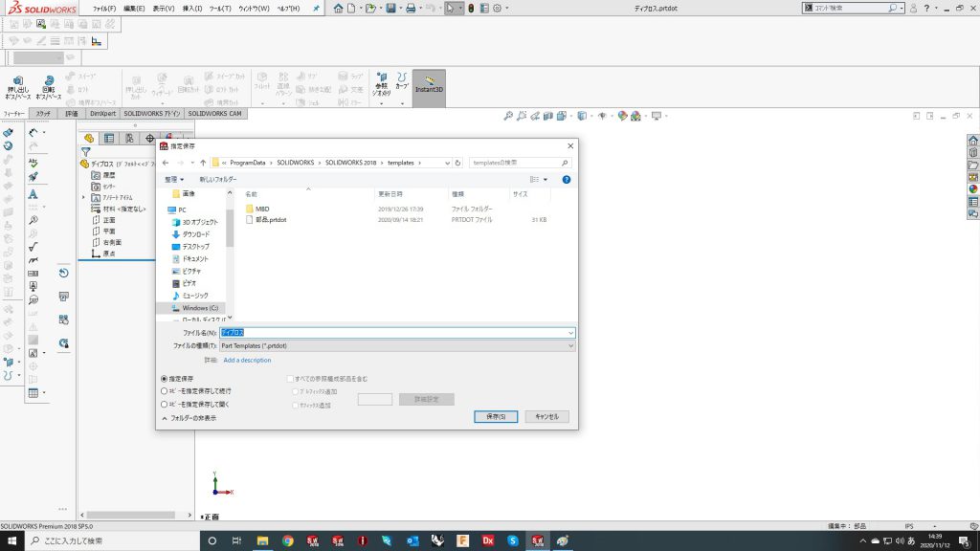The width and height of the screenshot is (980, 551).
Task: Click the Surface Finish checkmark-symbol icon
Action: [33, 247]
